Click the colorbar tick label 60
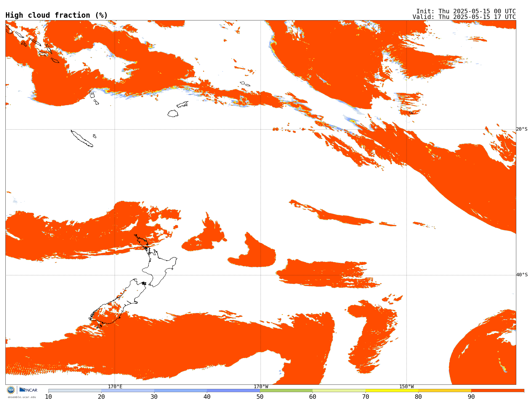532x400 pixels. [x=313, y=397]
